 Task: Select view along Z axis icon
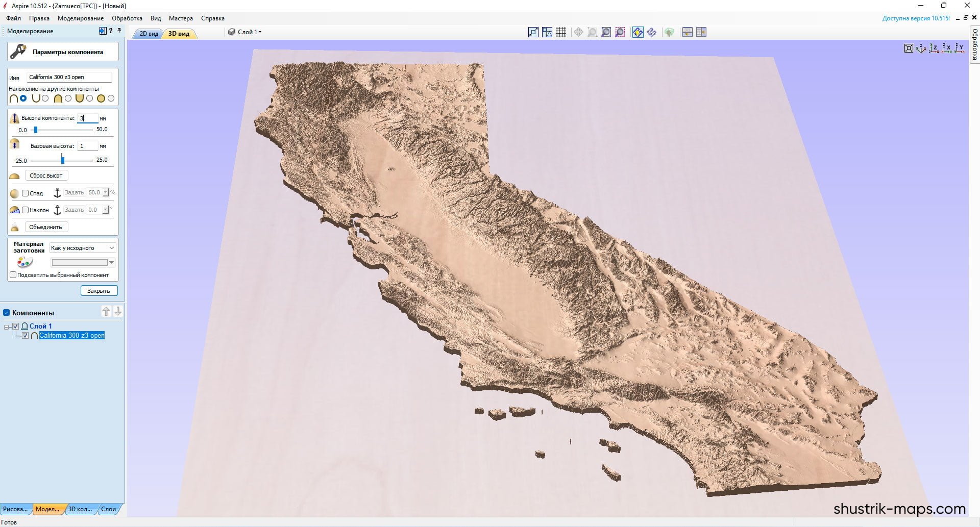click(x=934, y=48)
